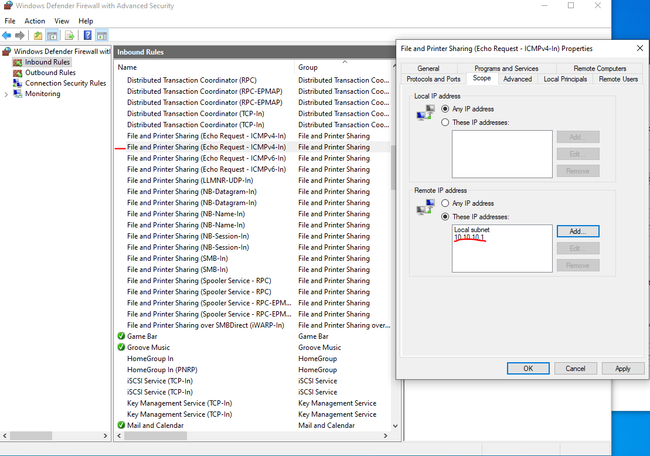Screen dimensions: 650x456
Task: Click tree pane scroll right arrow
Action: (x=105, y=436)
